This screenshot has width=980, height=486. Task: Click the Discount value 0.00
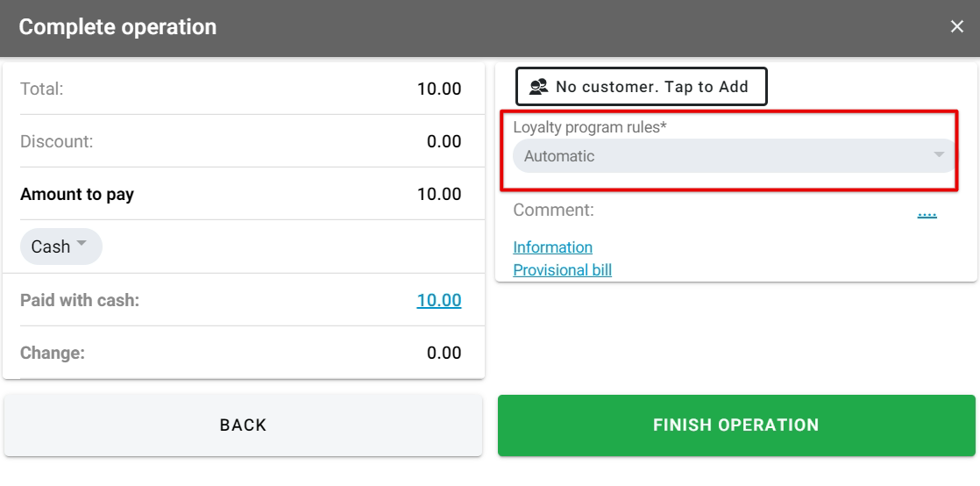(x=444, y=141)
